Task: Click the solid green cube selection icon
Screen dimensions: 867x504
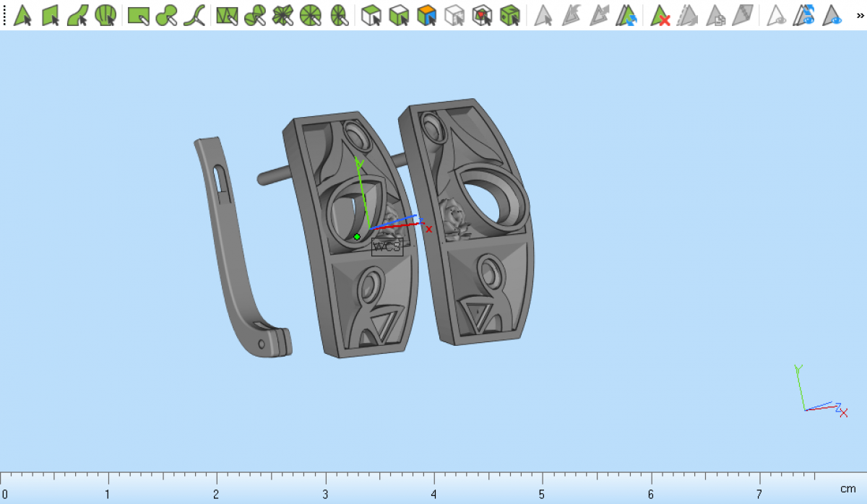Action: [510, 15]
